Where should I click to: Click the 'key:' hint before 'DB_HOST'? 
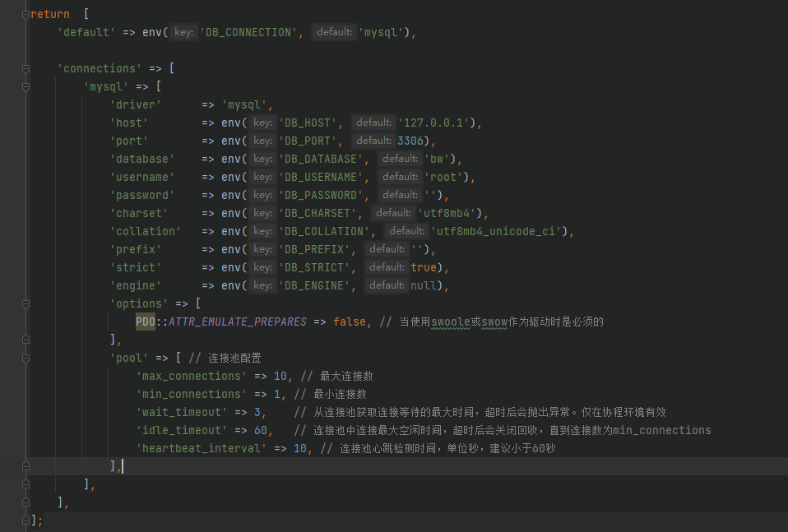[262, 123]
